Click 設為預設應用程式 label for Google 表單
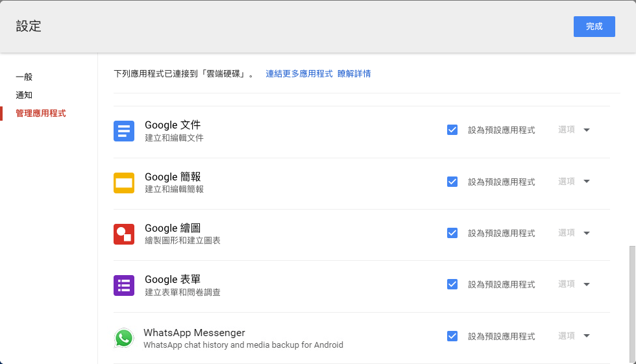 tap(501, 285)
